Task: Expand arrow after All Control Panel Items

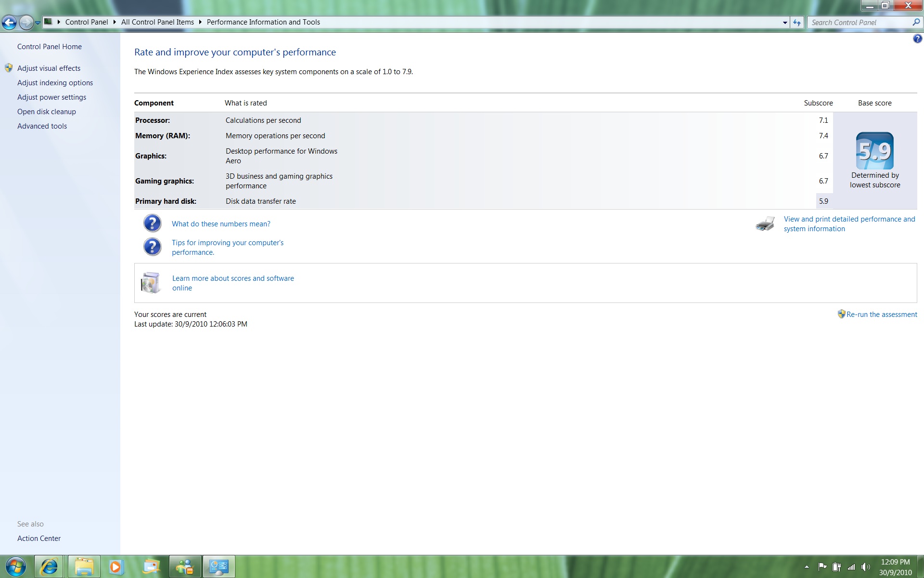Action: pos(200,22)
